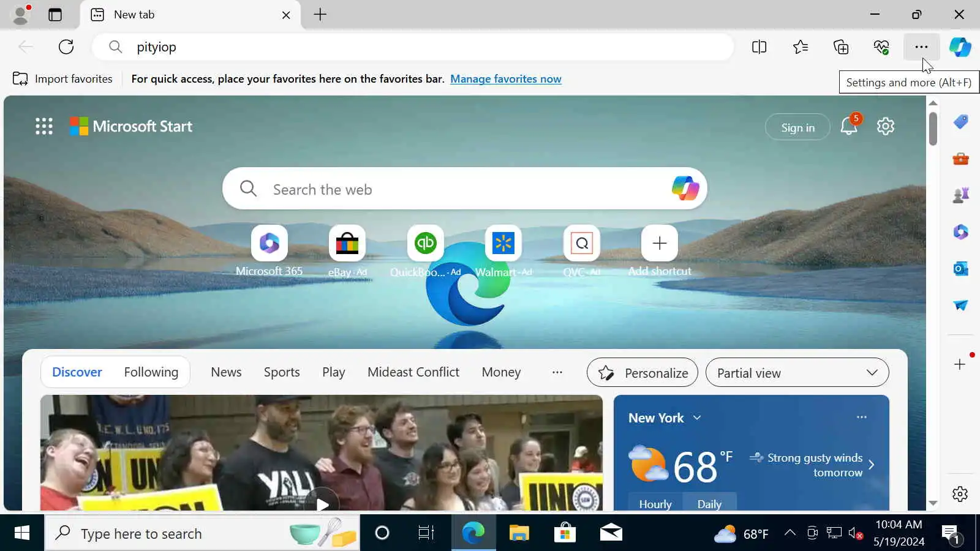Open Games icon in Edge sidebar

[960, 195]
